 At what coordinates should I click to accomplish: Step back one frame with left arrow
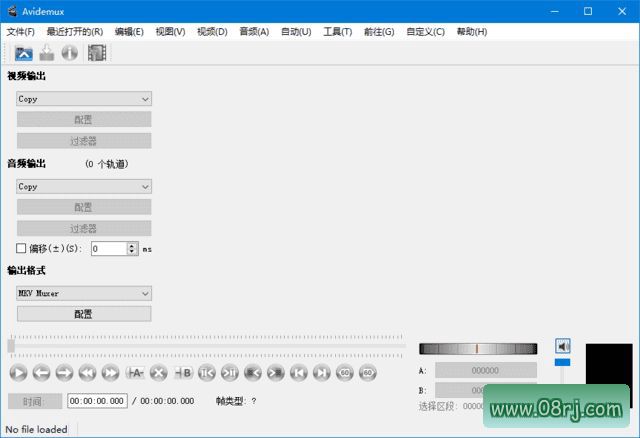[41, 373]
